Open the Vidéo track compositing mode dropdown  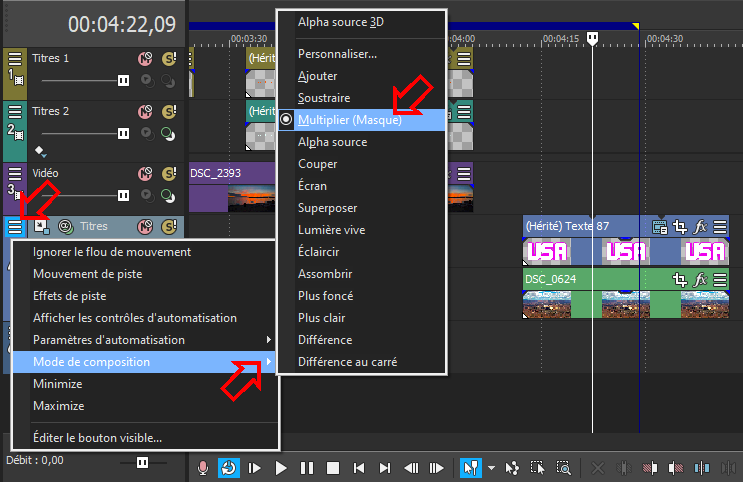point(168,196)
